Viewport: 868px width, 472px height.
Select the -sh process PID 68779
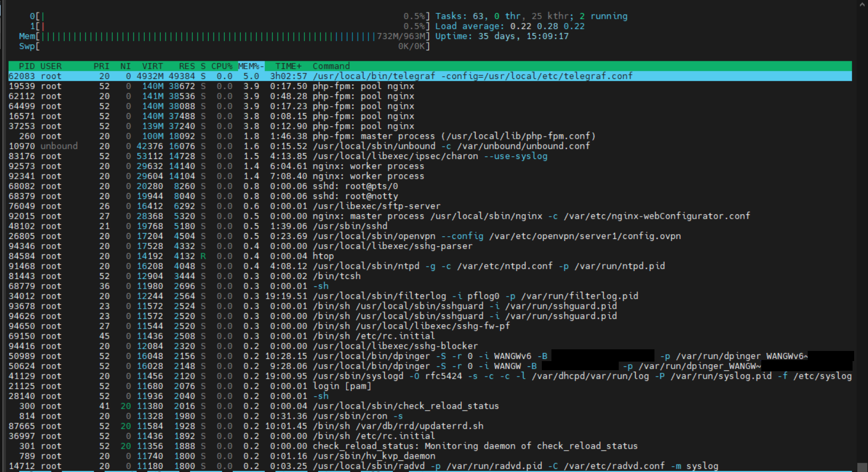click(x=430, y=286)
